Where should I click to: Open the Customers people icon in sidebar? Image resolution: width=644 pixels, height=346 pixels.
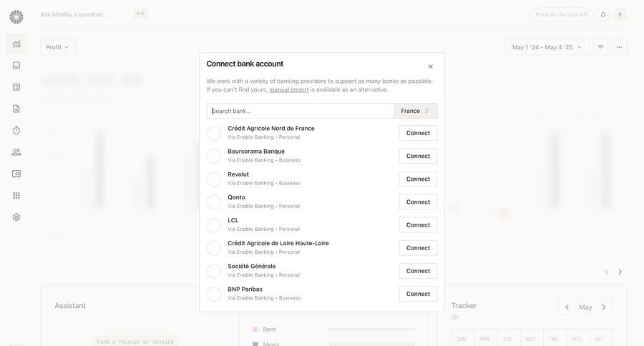16,152
